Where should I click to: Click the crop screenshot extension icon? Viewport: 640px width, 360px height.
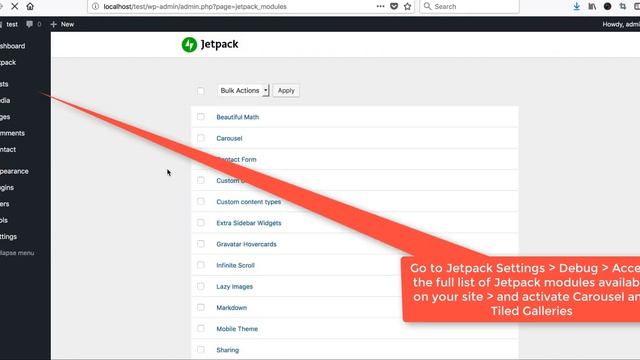(x=622, y=6)
